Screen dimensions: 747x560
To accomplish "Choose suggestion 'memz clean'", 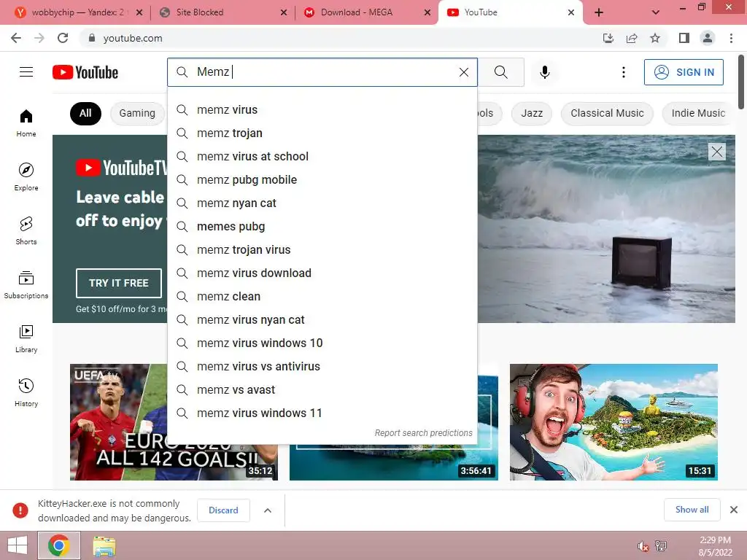I will pyautogui.click(x=322, y=297).
